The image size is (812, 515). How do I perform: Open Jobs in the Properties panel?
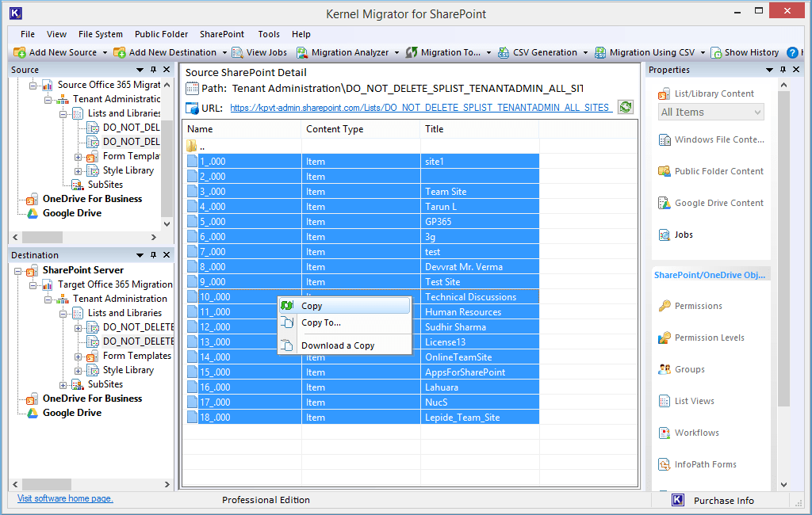click(676, 235)
